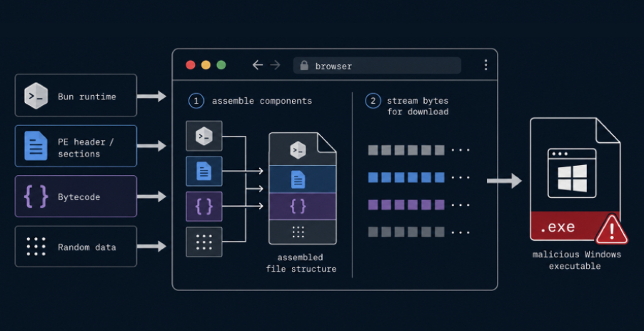Focus the address bar reading 'browser'
Viewport: 644px width, 331px height.
click(x=377, y=65)
